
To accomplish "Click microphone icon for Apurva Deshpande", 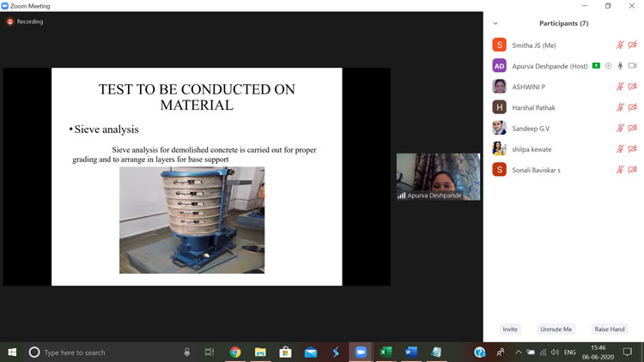I will pos(620,66).
